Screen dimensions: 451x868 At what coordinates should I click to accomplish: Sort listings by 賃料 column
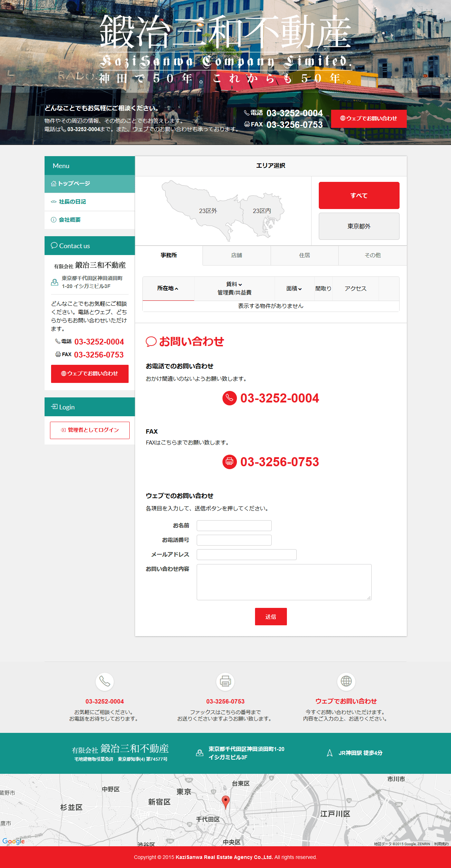[234, 284]
